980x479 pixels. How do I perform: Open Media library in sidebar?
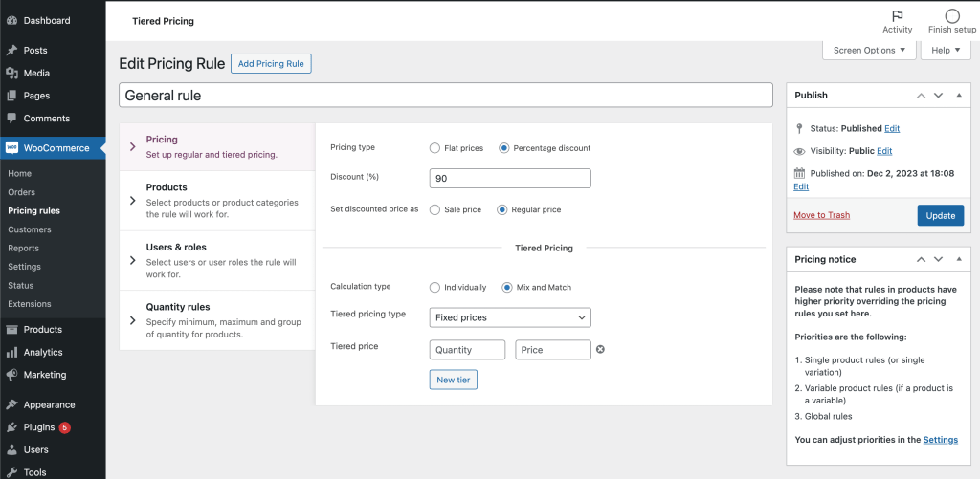(x=36, y=73)
